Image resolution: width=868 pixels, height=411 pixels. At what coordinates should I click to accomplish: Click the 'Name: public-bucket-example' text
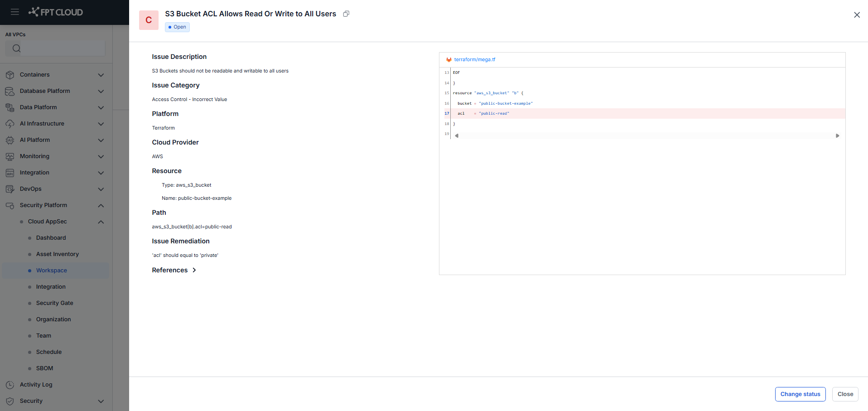click(x=197, y=198)
